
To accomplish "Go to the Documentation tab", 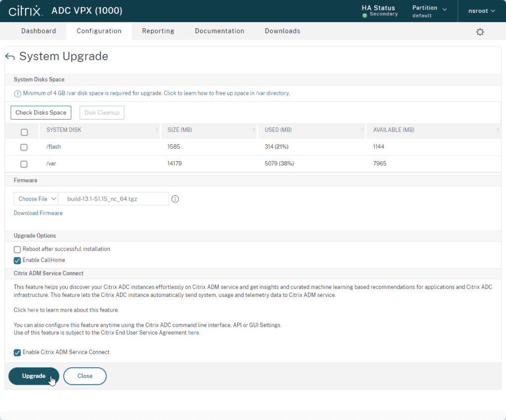I will [219, 31].
